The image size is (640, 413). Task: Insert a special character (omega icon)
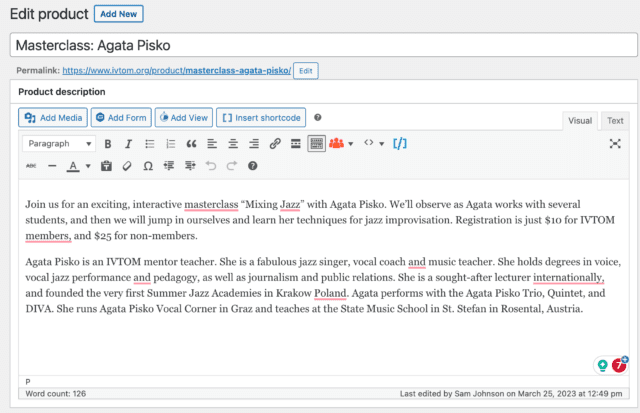pyautogui.click(x=147, y=166)
